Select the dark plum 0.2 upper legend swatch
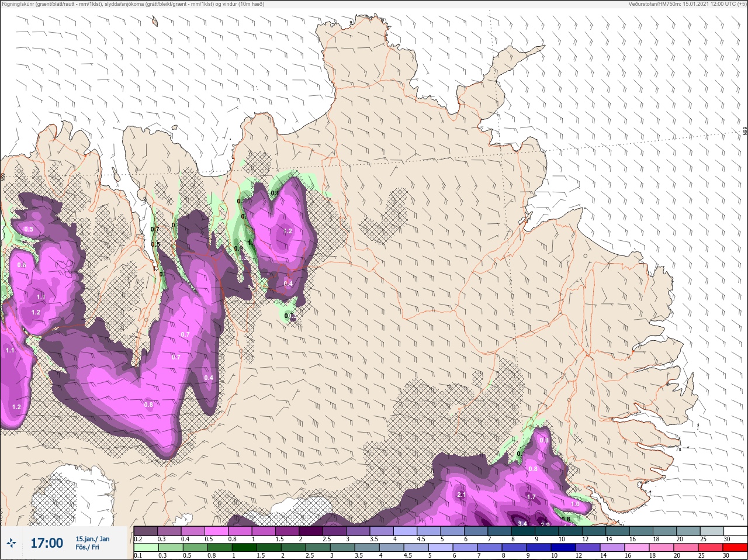The height and width of the screenshot is (560, 748). (x=146, y=531)
